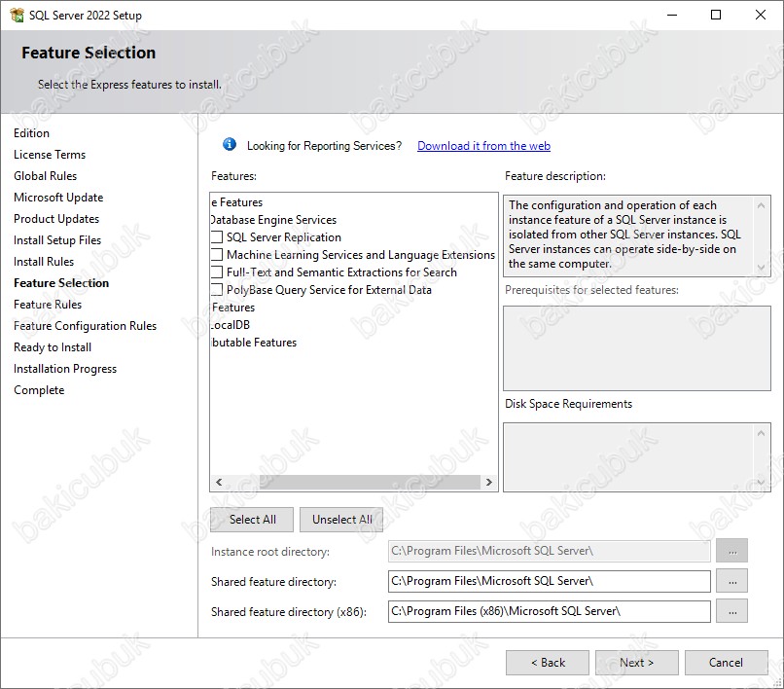This screenshot has height=689, width=784.
Task: Tick Full-Text and Semantic Extractions for Search
Action: coord(217,272)
